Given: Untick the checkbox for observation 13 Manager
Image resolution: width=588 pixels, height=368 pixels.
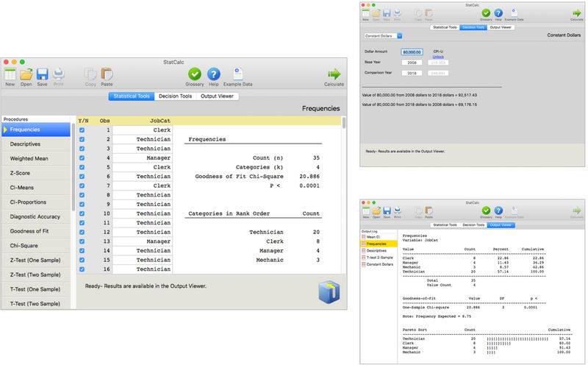Looking at the screenshot, I should click(x=82, y=241).
